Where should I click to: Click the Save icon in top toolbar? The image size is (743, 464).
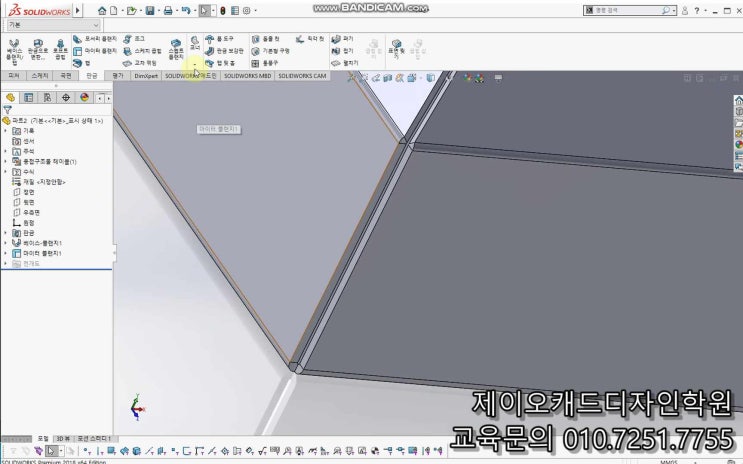click(150, 10)
